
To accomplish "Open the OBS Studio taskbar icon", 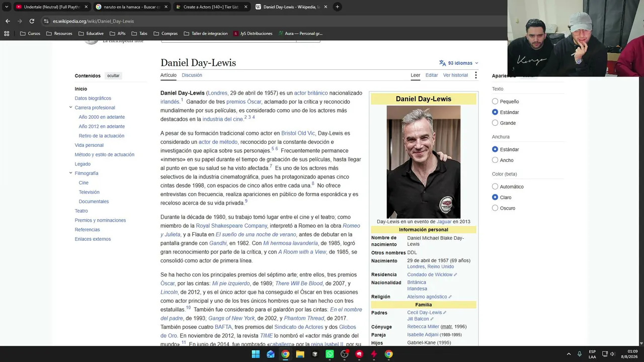I will tap(345, 354).
